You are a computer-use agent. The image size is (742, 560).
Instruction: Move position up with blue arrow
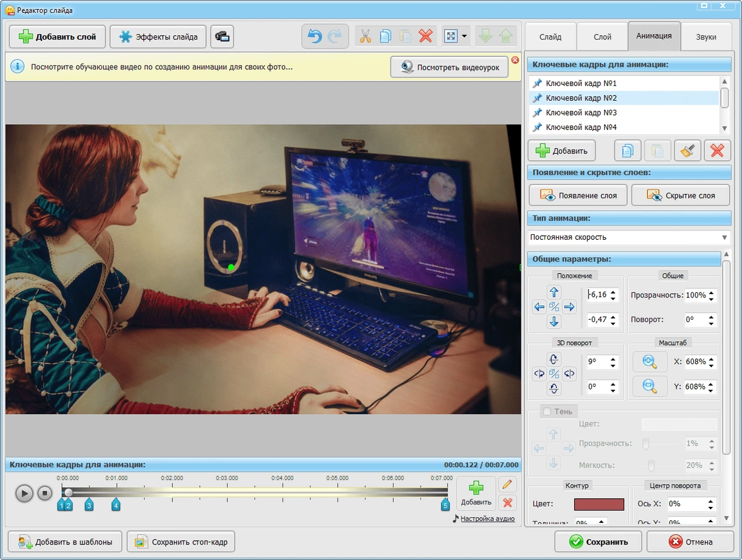554,292
